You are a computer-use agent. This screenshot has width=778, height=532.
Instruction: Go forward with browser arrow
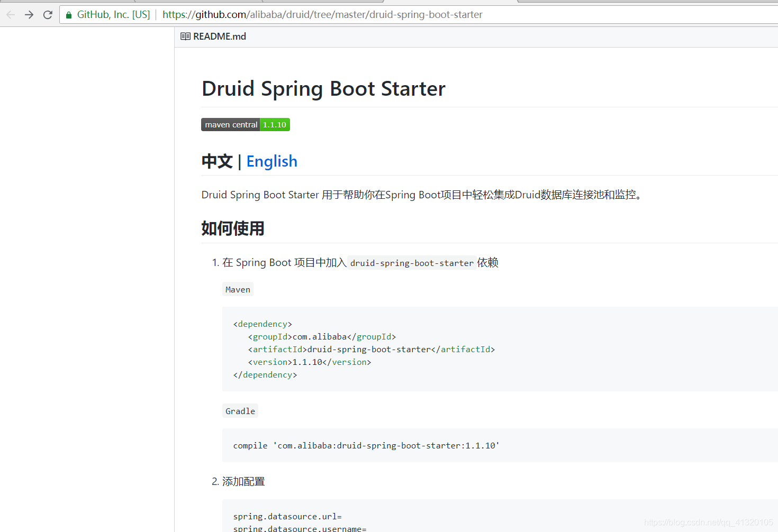coord(29,15)
